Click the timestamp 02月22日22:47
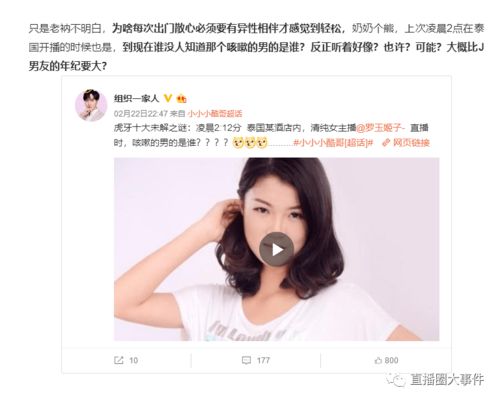This screenshot has width=500, height=401. [x=141, y=114]
